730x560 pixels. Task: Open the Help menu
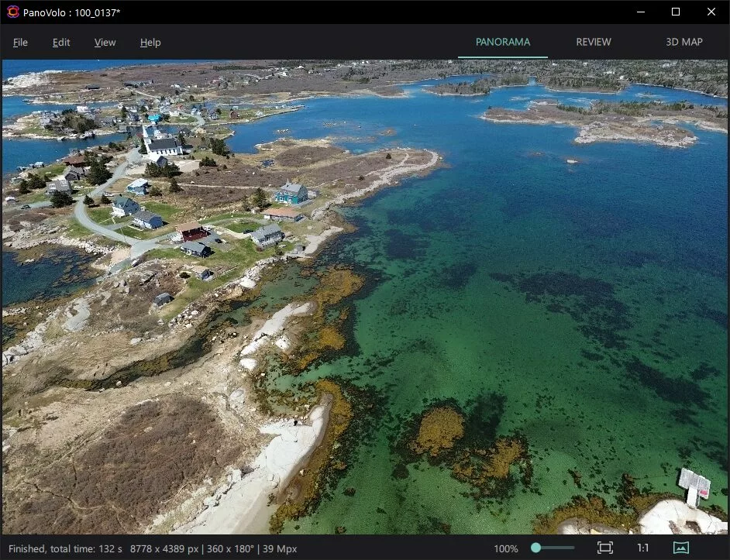click(x=150, y=43)
